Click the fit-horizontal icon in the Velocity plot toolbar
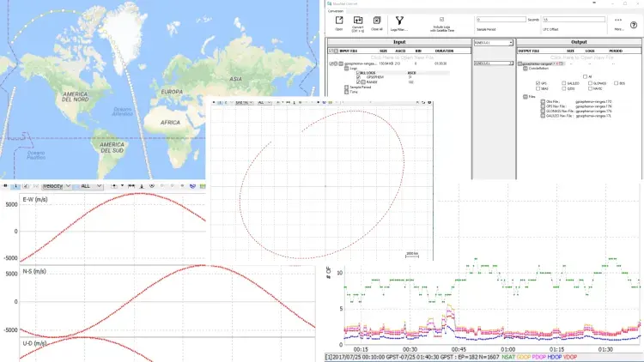Screen dimensions: 644x362 131,186
